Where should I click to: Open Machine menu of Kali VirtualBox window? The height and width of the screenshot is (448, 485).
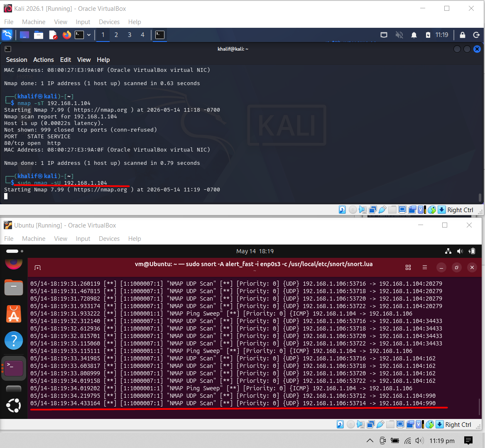point(34,22)
